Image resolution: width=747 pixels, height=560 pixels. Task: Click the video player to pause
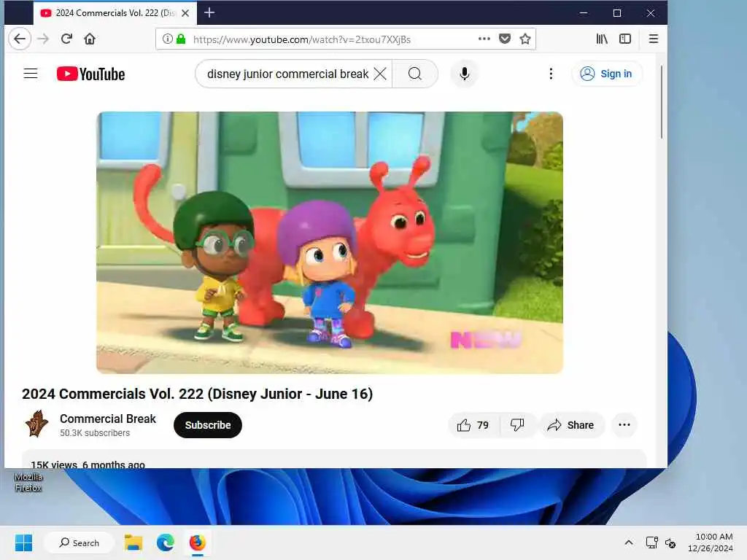[330, 243]
